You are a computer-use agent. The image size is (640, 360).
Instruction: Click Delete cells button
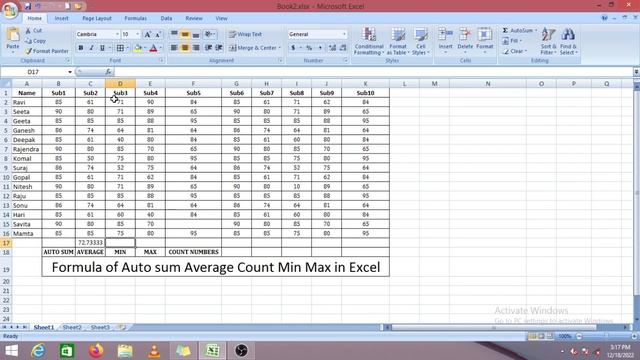465,40
